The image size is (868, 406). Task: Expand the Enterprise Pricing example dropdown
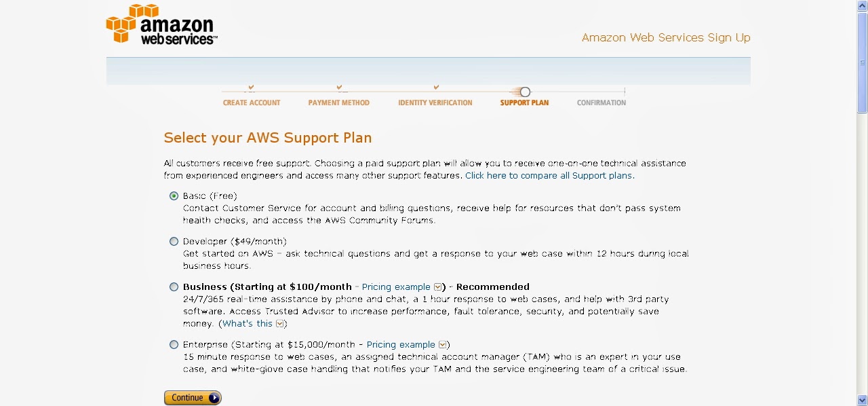click(443, 345)
